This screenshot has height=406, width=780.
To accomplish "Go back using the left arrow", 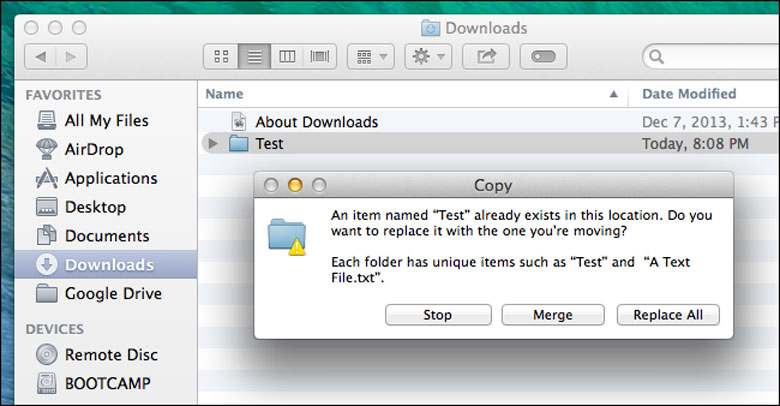I will pyautogui.click(x=41, y=56).
